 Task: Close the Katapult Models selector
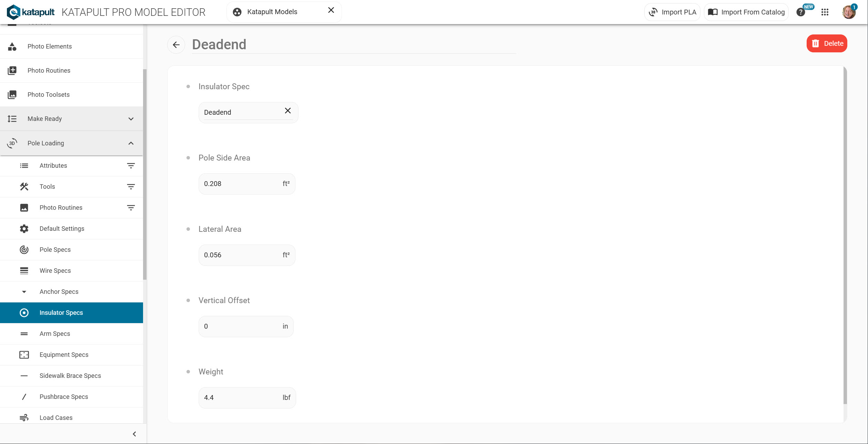(331, 10)
